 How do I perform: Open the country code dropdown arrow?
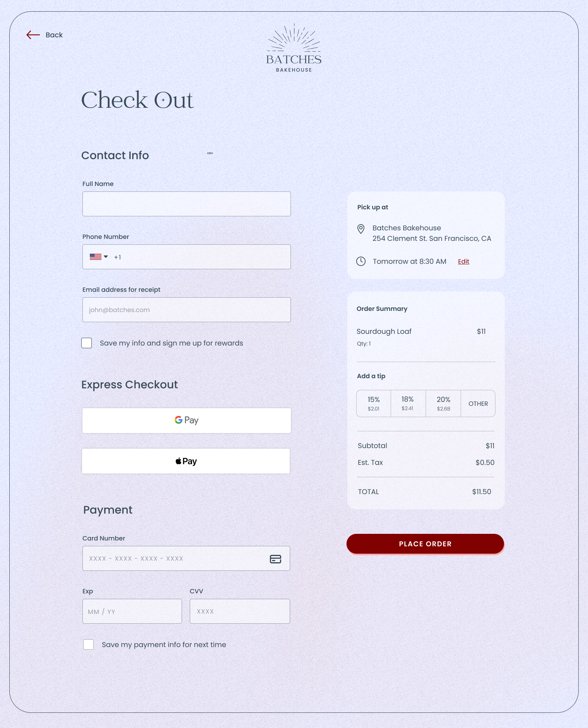[x=106, y=257]
